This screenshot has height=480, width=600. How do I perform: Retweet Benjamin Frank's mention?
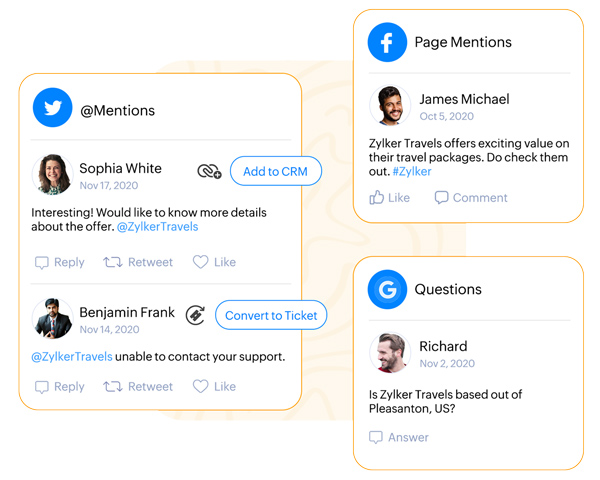[138, 386]
